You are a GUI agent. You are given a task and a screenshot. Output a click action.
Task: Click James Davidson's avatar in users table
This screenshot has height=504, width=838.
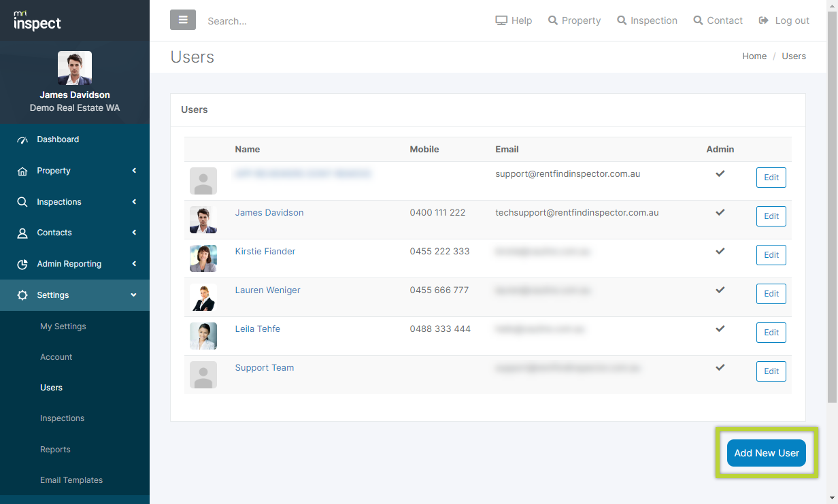click(x=203, y=220)
